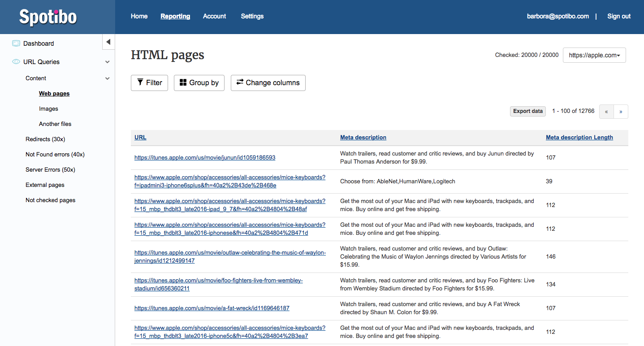Click the A Fat Wreck meta description
Screen dimensions: 644x346
point(430,308)
